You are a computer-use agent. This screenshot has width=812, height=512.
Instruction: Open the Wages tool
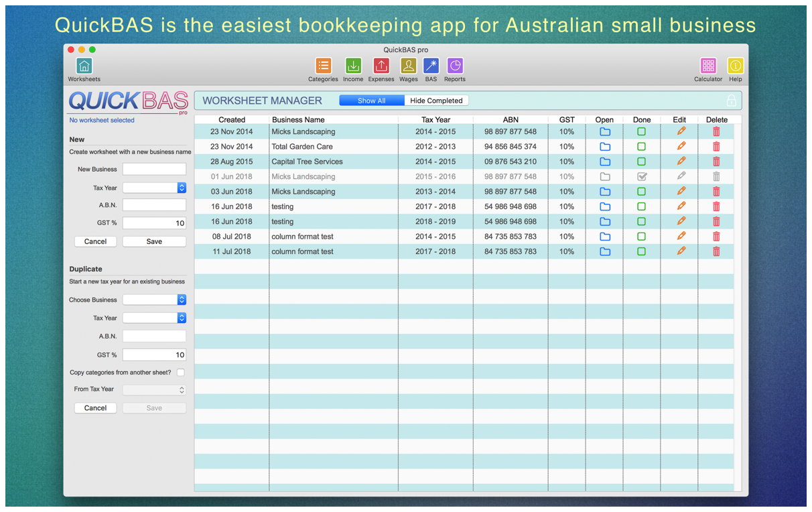coord(409,67)
